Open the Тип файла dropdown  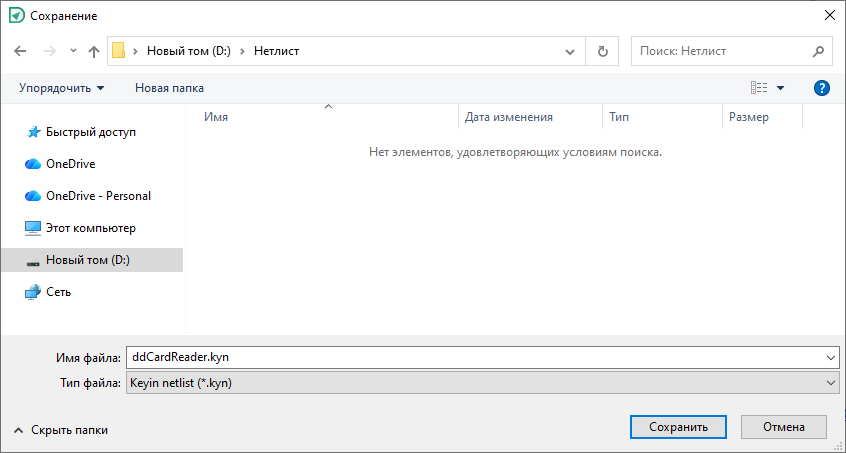pos(832,383)
